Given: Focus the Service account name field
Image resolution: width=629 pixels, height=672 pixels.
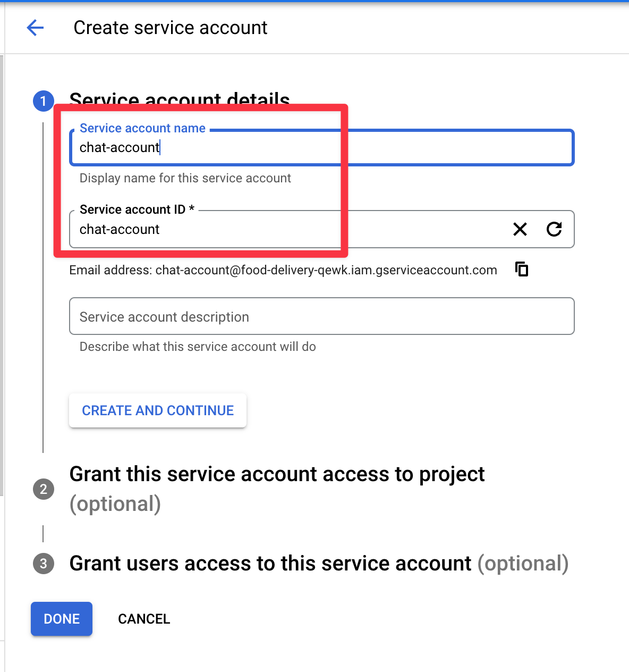Looking at the screenshot, I should tap(372, 148).
